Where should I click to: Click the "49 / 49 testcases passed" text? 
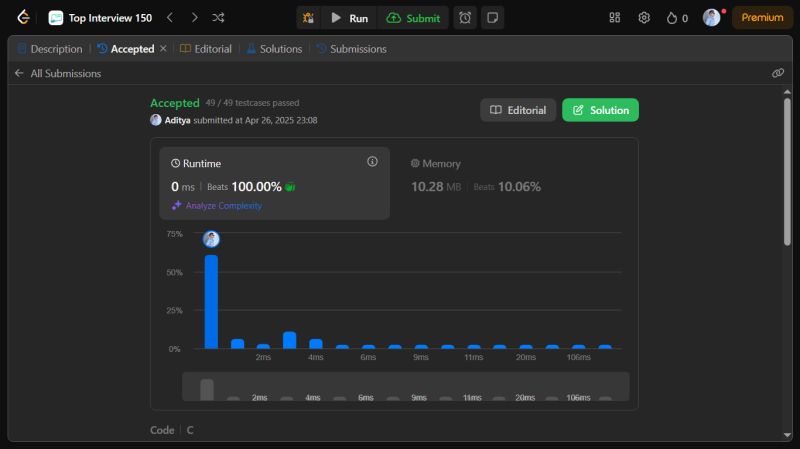pyautogui.click(x=252, y=103)
